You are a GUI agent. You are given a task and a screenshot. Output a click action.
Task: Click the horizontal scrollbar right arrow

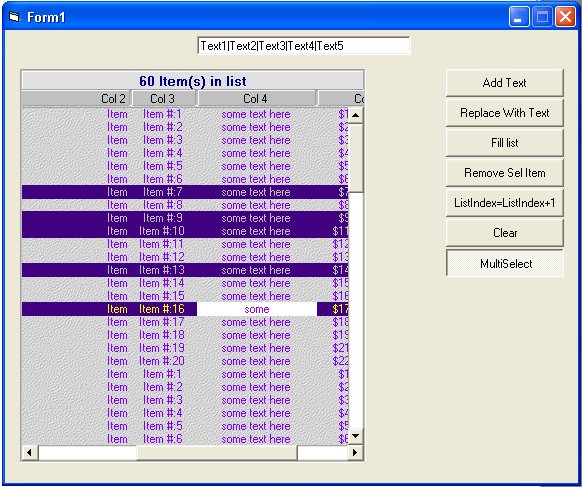click(355, 452)
